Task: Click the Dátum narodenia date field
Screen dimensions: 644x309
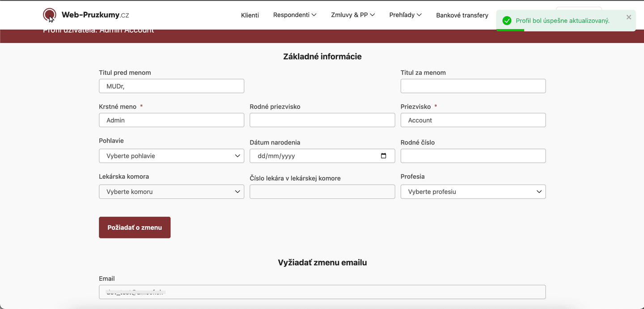Action: click(x=322, y=156)
